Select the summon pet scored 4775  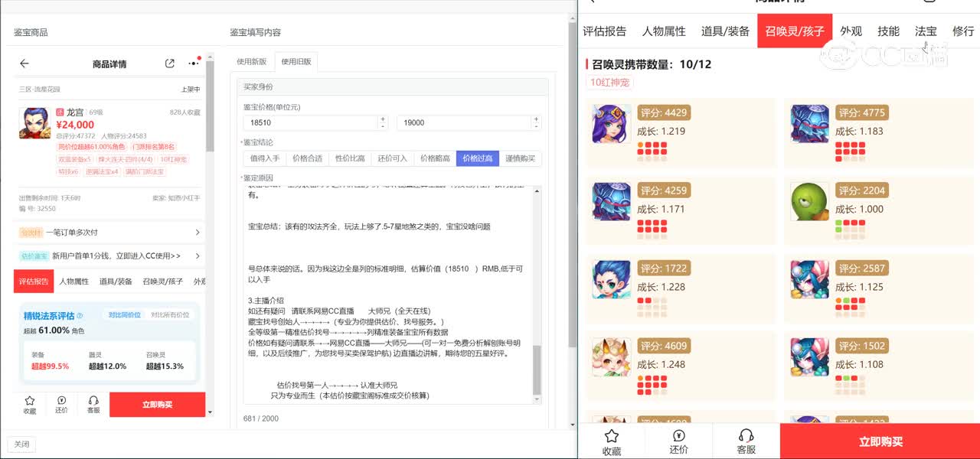coord(810,124)
